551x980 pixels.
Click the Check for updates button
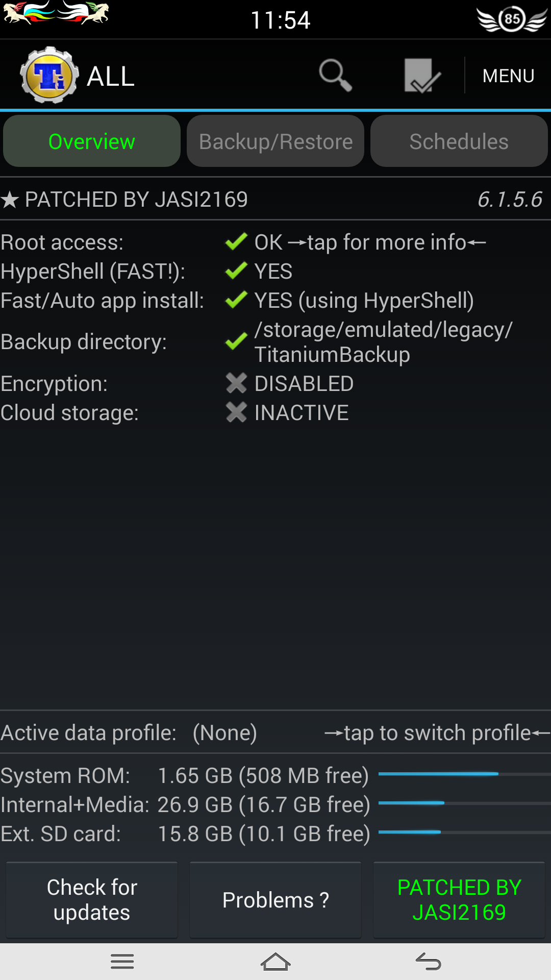92,900
